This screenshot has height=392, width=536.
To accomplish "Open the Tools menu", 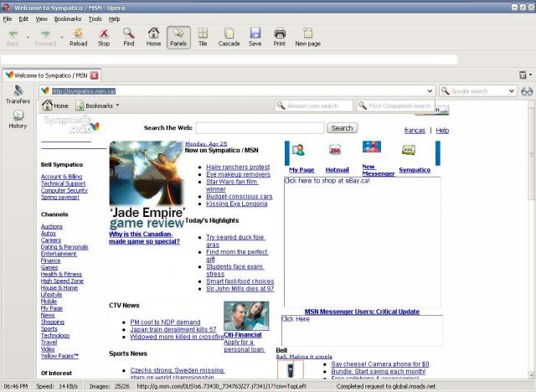I will tap(95, 18).
